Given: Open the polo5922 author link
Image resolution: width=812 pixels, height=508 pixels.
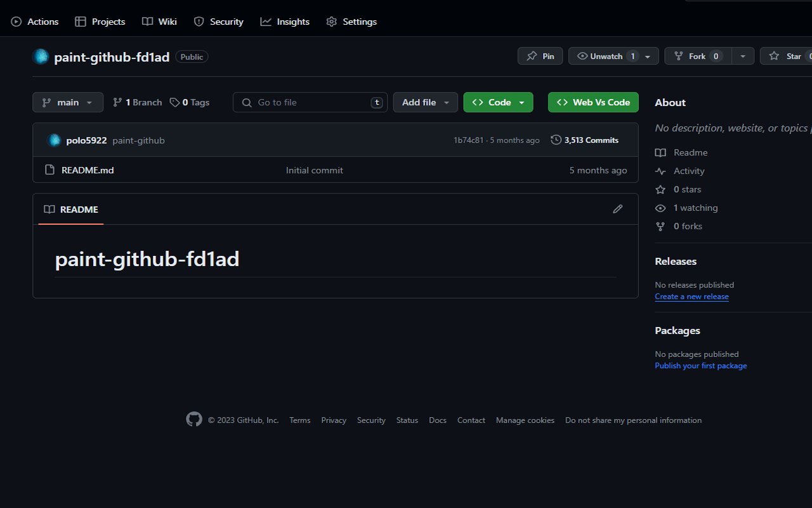Looking at the screenshot, I should tap(86, 140).
